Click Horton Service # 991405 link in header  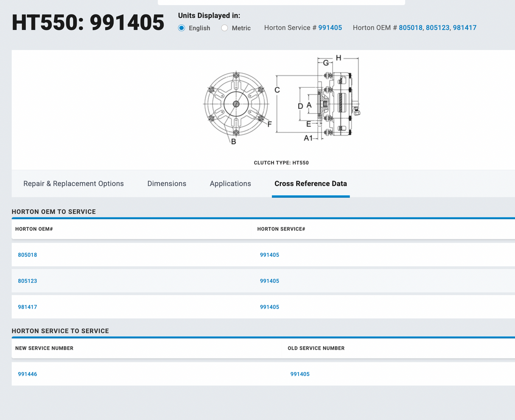tap(330, 28)
